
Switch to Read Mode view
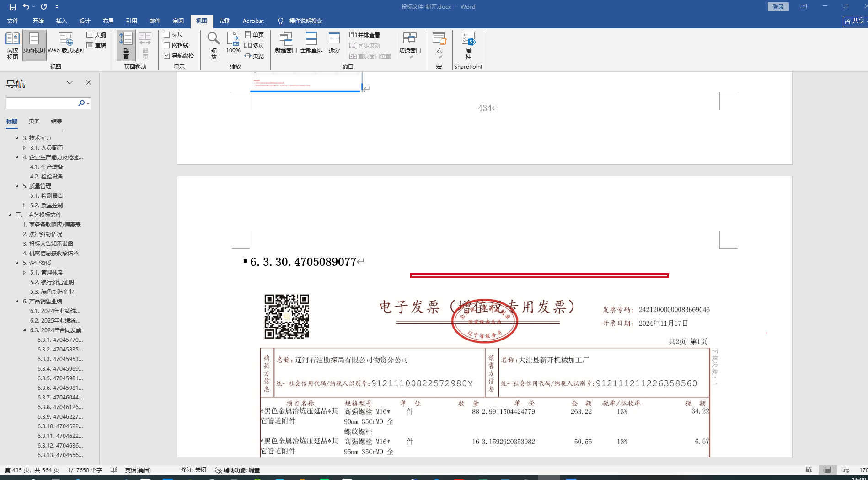point(13,46)
